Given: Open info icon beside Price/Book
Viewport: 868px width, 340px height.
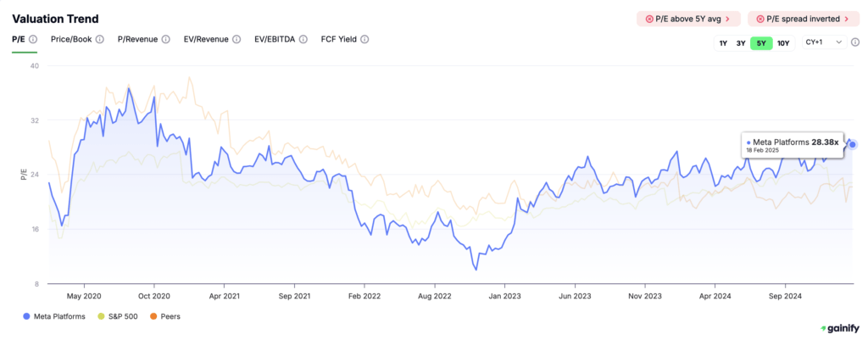Looking at the screenshot, I should [100, 39].
